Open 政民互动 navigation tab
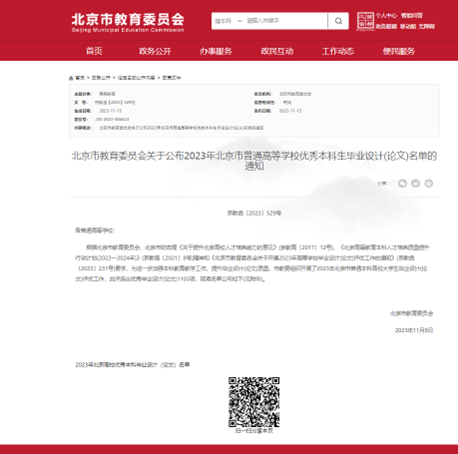This screenshot has height=454, width=458. point(277,51)
